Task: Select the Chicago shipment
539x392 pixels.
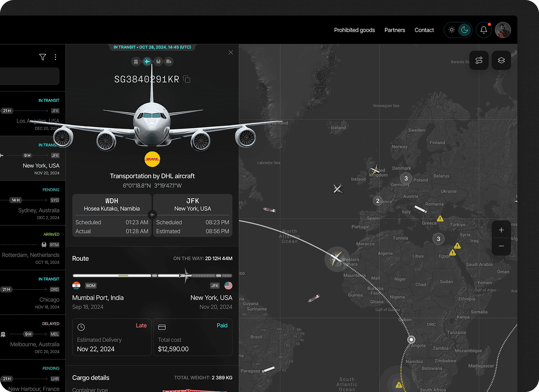Action: pyautogui.click(x=33, y=292)
